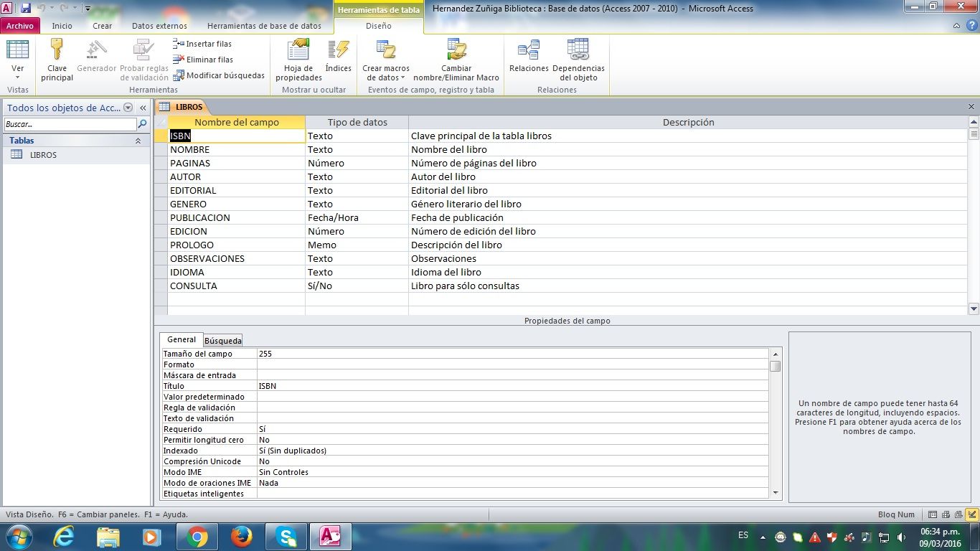Collapse the Tablas group in navigation pane

(138, 141)
